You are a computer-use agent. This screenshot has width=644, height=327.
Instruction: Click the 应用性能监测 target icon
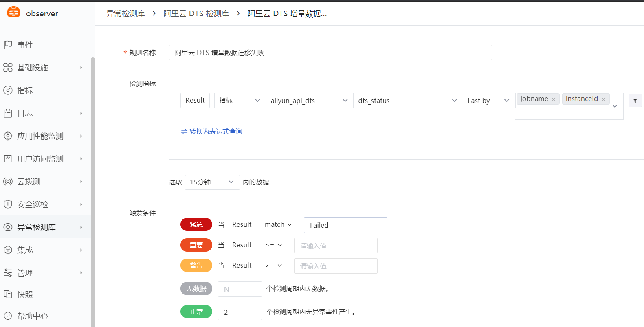click(8, 136)
